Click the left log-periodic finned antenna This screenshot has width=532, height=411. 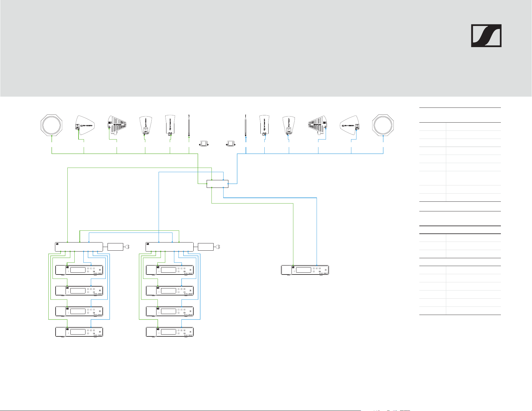click(117, 125)
